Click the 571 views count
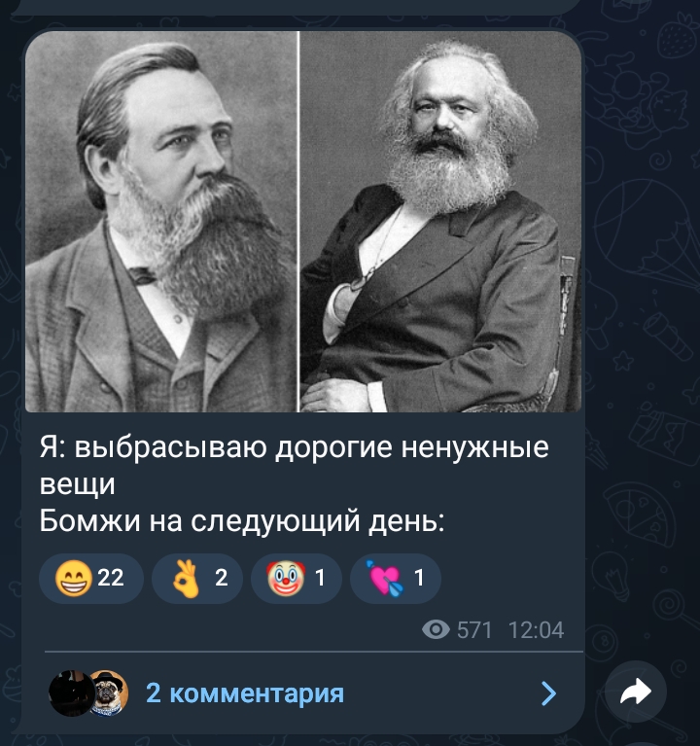Screen dimensions: 700x746 (474, 630)
